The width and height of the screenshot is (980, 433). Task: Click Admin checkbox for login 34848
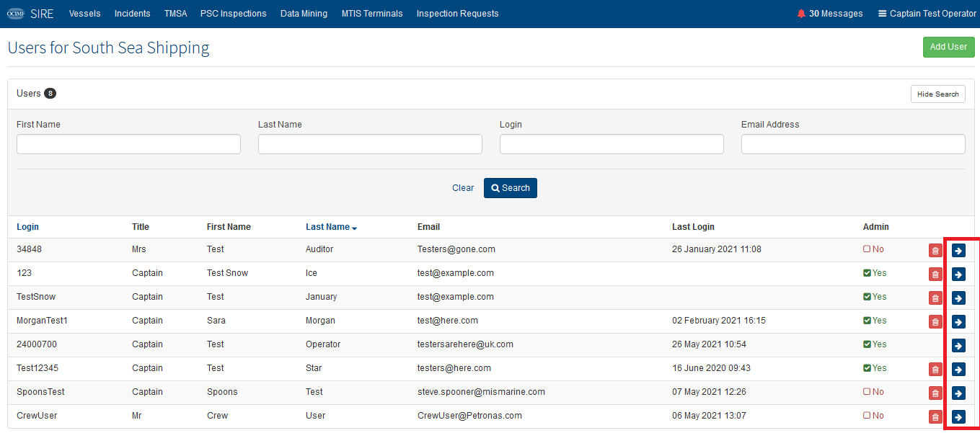867,249
